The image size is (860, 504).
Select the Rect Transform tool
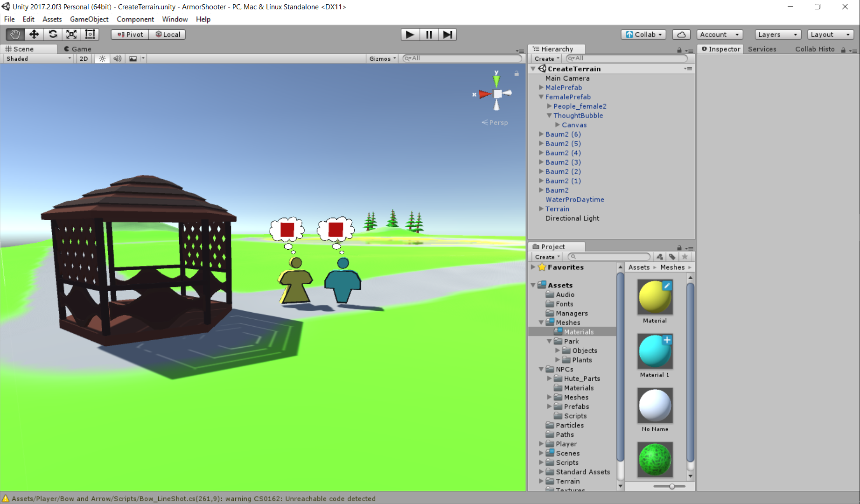click(90, 35)
